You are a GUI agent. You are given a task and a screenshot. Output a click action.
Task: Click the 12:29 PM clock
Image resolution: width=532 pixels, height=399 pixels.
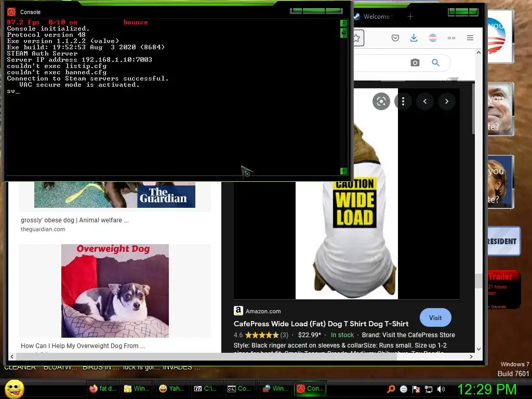[487, 389]
